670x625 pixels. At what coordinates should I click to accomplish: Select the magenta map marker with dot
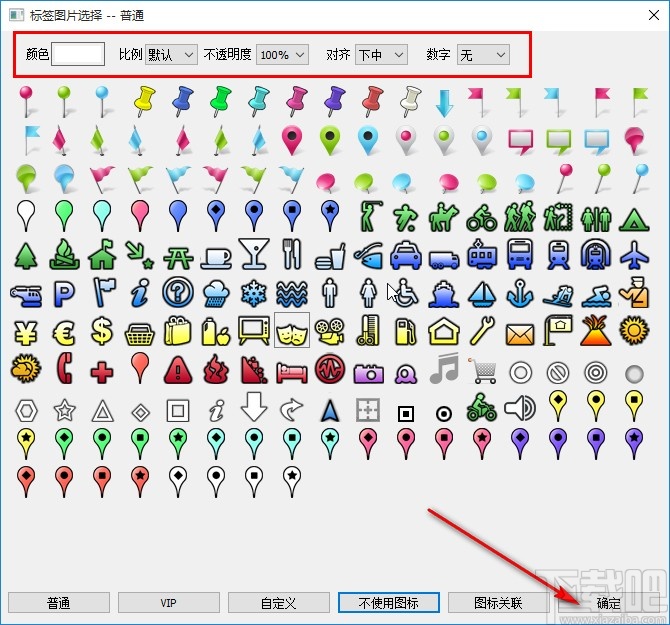(292, 141)
